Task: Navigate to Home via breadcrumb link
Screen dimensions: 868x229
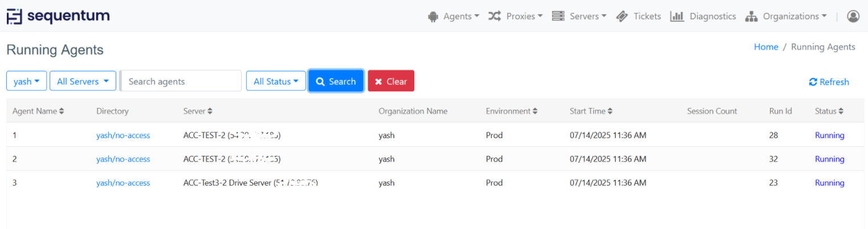Action: coord(765,47)
